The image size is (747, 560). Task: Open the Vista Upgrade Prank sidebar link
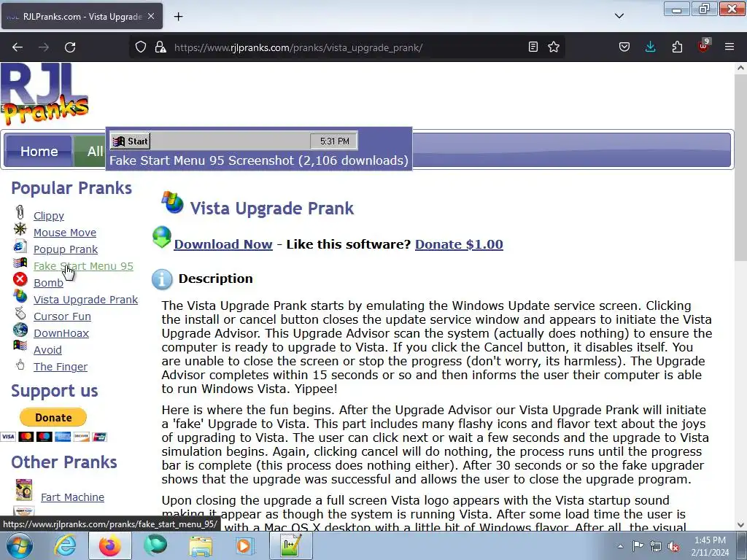[86, 300]
